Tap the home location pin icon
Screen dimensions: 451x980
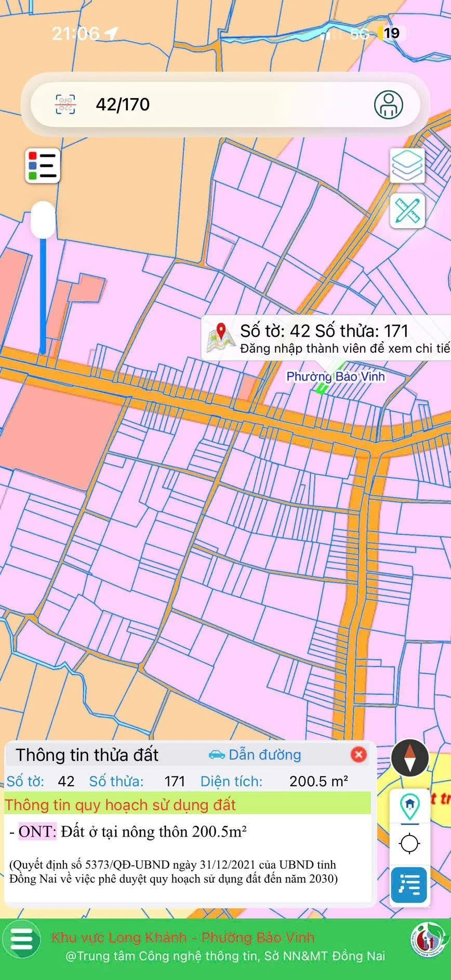coord(410,806)
